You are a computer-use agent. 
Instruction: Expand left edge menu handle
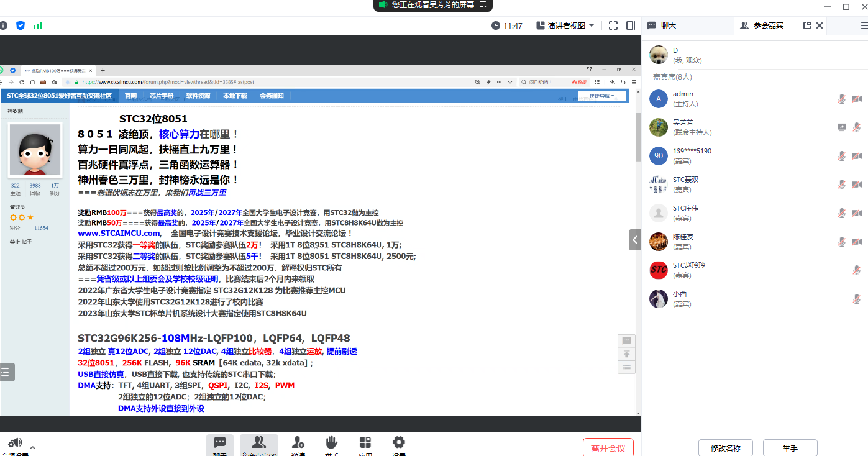[x=7, y=372]
